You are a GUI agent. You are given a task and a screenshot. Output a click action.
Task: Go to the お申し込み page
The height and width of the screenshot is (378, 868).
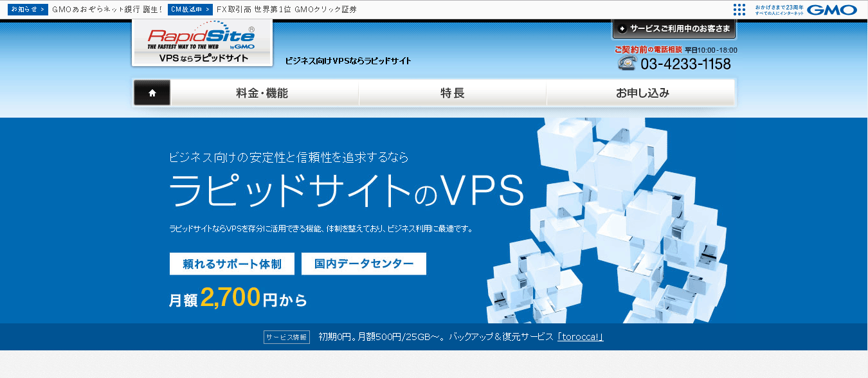(641, 93)
